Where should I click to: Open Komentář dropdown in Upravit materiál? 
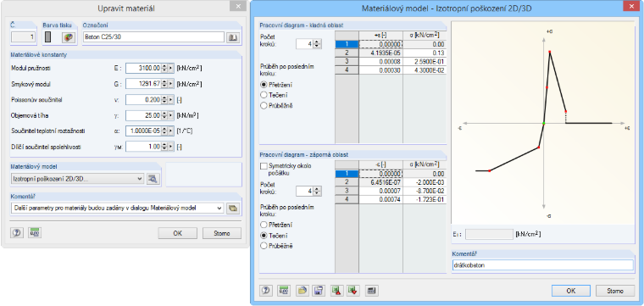118,209
